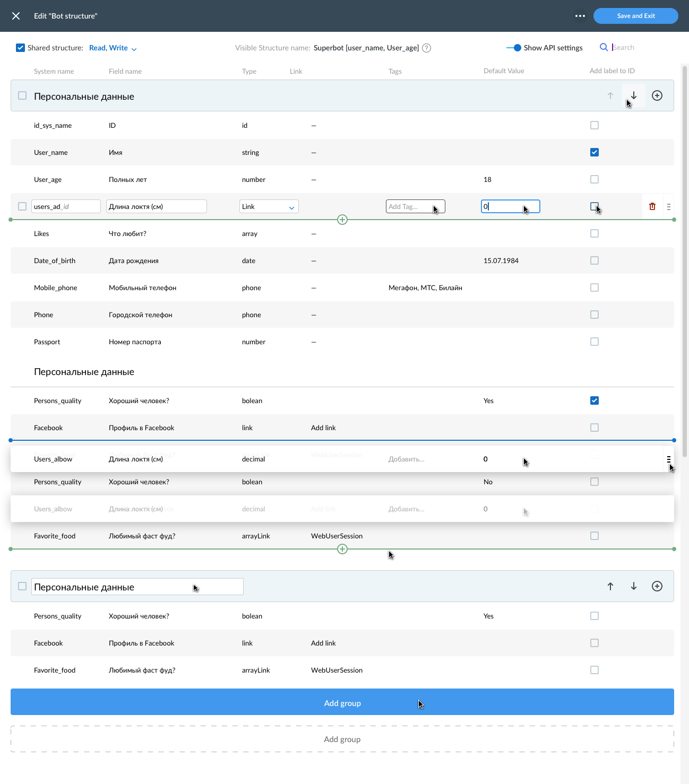The width and height of the screenshot is (689, 784).
Task: Click the red trash icon on users_ad row
Action: click(652, 206)
